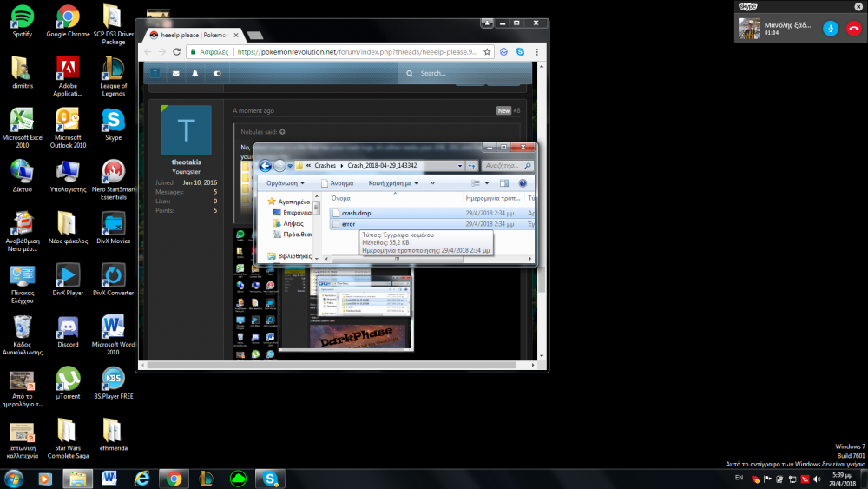Go back in the Explorer window

point(266,166)
